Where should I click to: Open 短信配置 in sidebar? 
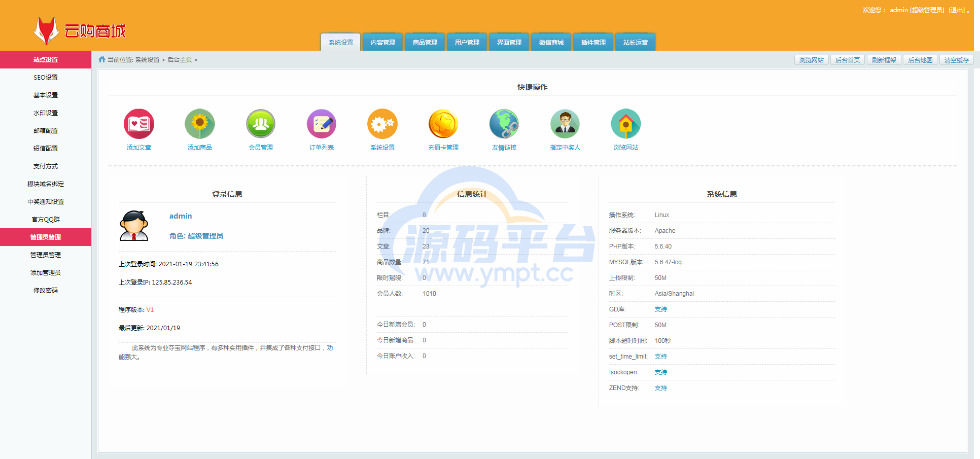[x=46, y=148]
